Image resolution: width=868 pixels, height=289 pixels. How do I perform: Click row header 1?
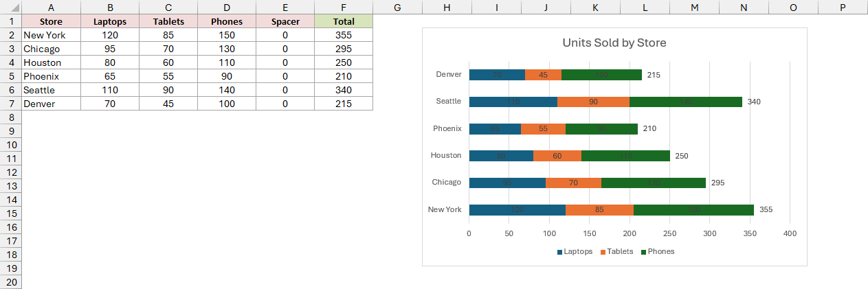pyautogui.click(x=10, y=21)
